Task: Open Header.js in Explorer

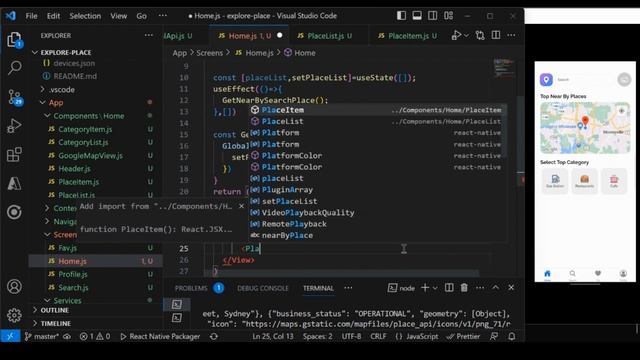Action: click(x=74, y=169)
